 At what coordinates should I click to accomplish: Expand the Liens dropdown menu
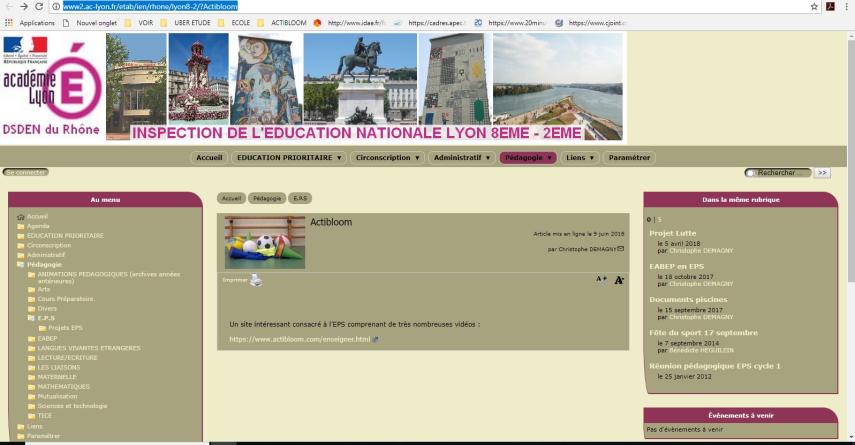click(580, 157)
